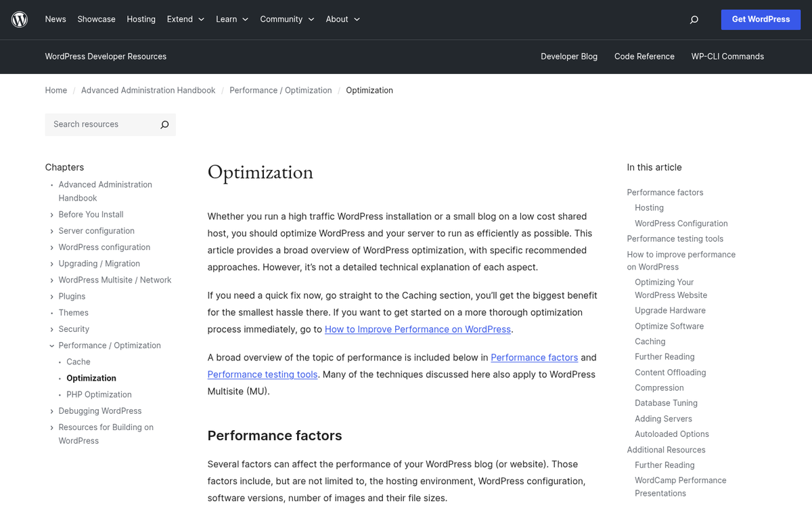
Task: Expand the Extend menu dropdown
Action: click(x=185, y=19)
